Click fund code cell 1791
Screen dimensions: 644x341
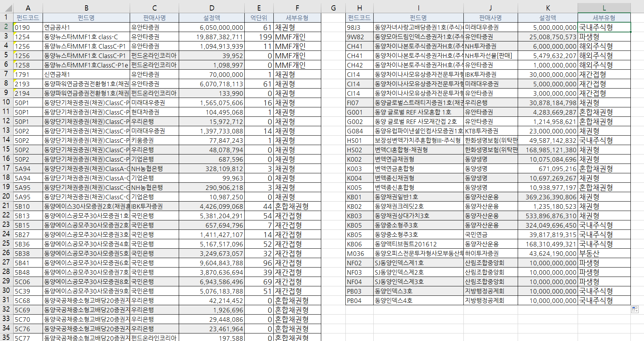coord(28,74)
